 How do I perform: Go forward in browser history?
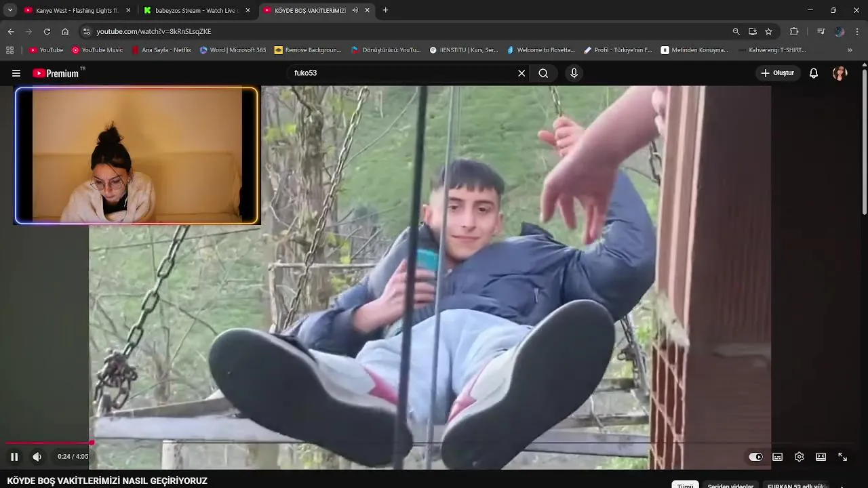coord(28,31)
